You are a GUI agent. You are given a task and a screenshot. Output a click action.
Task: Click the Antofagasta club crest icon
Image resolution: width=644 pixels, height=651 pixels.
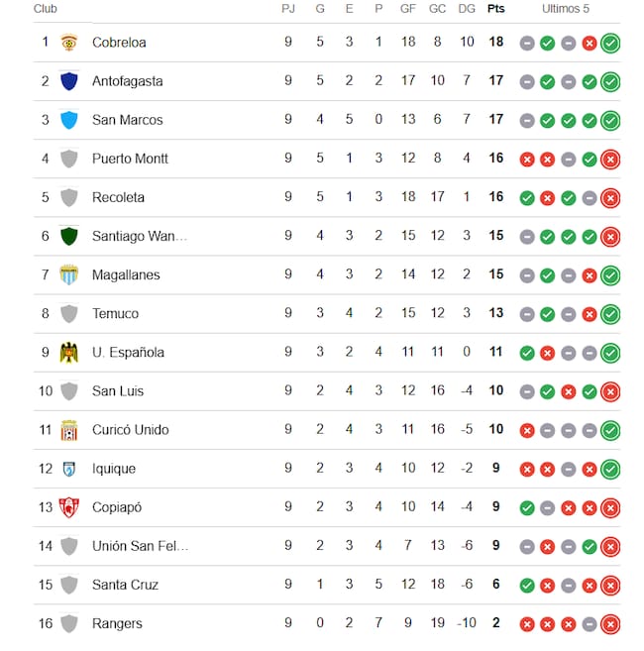pos(68,81)
